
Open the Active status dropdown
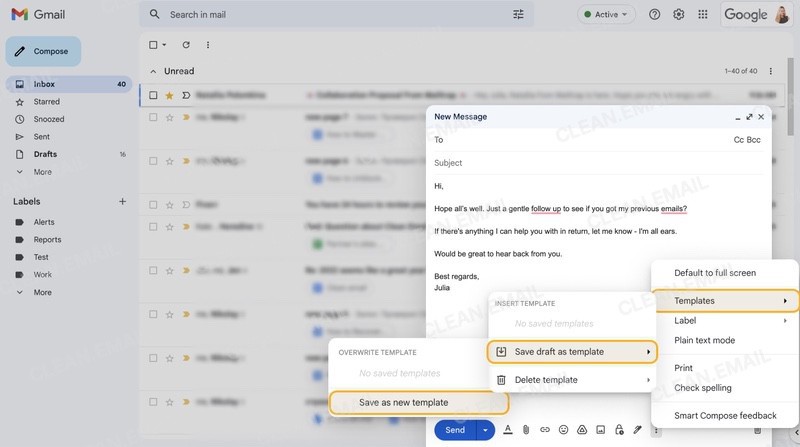pyautogui.click(x=606, y=15)
